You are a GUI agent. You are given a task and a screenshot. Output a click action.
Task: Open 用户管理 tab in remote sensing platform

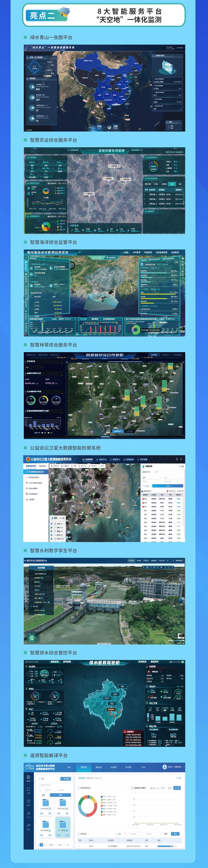[128, 767]
